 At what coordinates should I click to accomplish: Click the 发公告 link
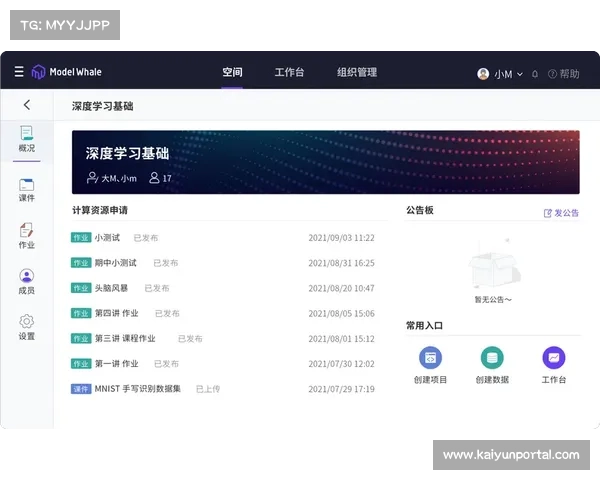561,213
